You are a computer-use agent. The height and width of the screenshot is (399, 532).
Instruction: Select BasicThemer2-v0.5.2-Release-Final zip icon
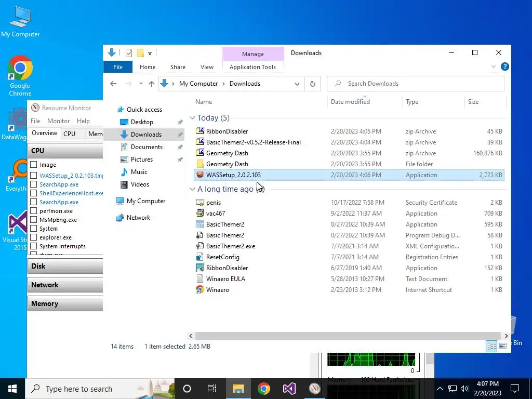point(200,142)
